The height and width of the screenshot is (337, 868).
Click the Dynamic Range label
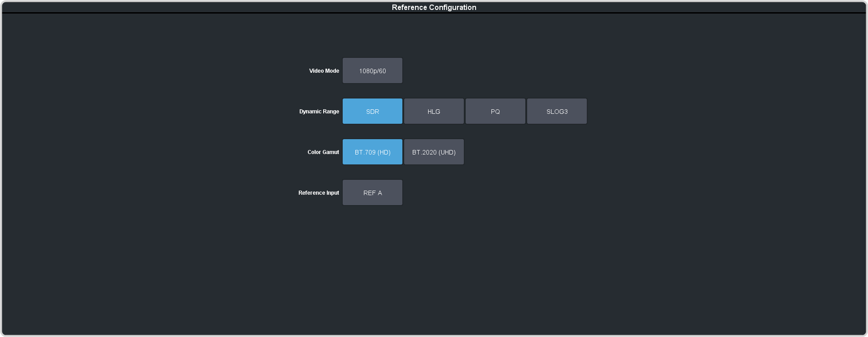(x=319, y=112)
